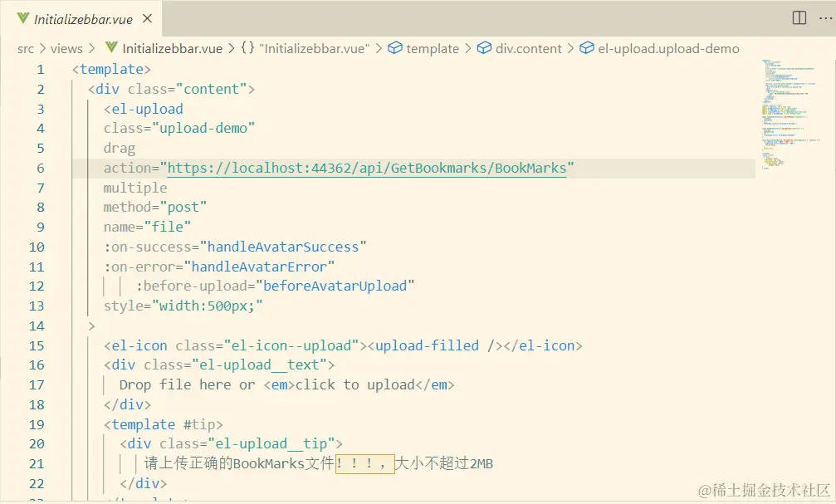This screenshot has height=504, width=836.
Task: Click the Vue icon in breadcrumb path
Action: tap(111, 48)
